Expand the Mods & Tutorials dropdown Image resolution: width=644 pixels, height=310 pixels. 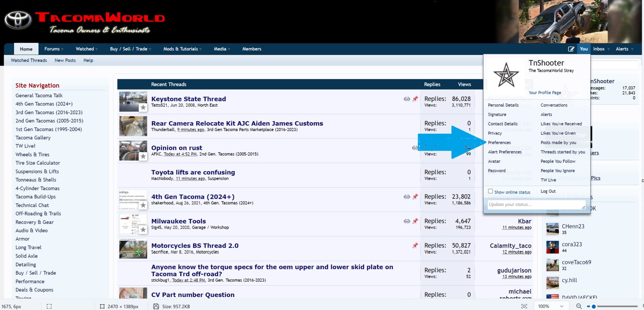201,50
